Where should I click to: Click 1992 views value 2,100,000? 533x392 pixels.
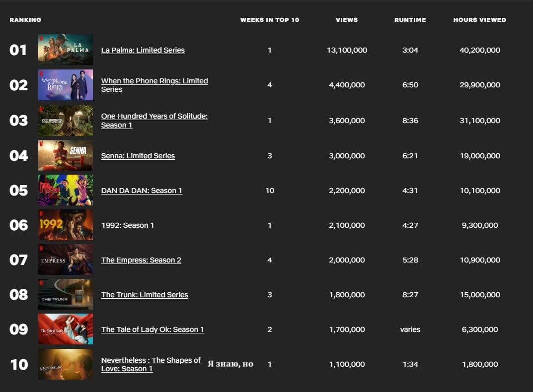click(347, 225)
